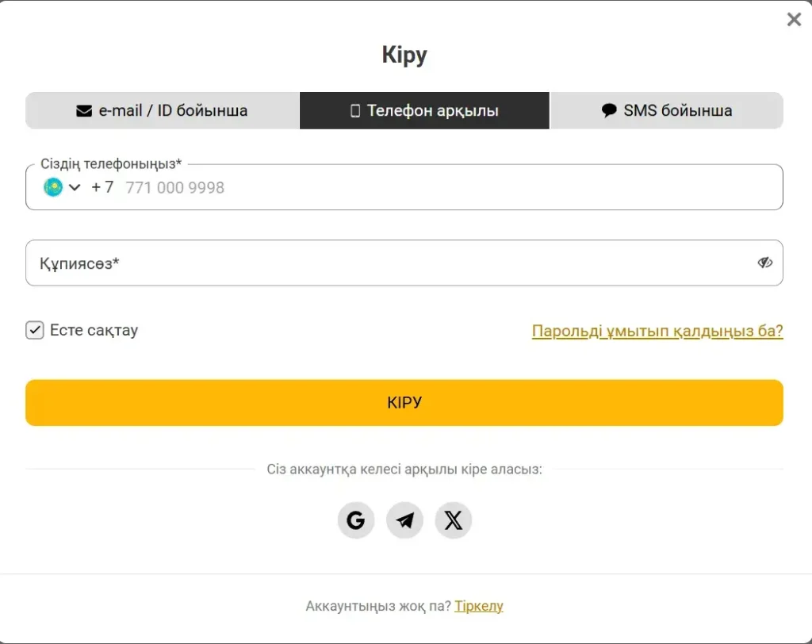This screenshot has width=812, height=644.
Task: Switch to e-mail / ID бойынша tab
Action: point(162,110)
